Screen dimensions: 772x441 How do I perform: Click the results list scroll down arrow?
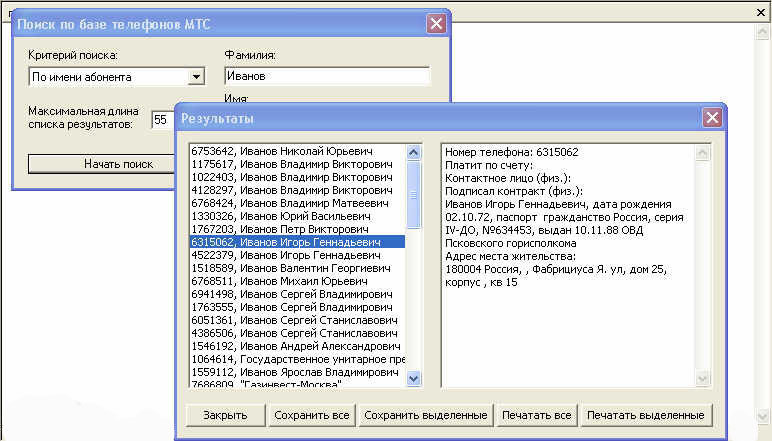click(x=414, y=378)
